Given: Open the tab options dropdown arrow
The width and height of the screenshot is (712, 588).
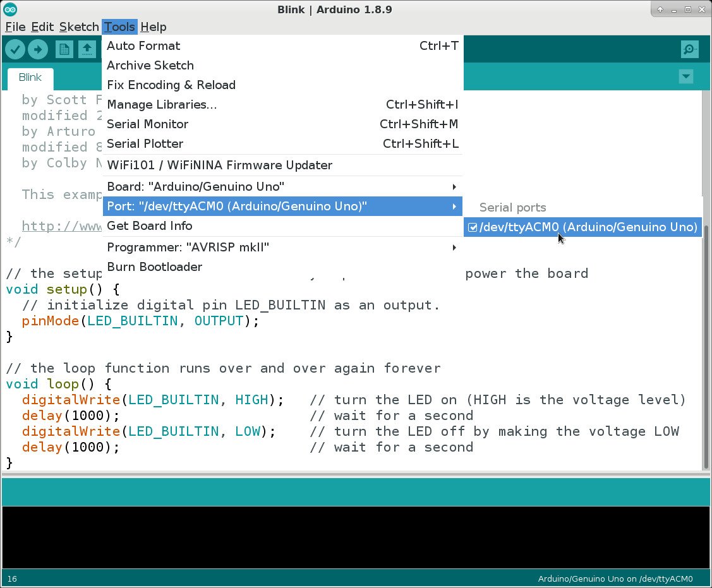Looking at the screenshot, I should coord(686,76).
